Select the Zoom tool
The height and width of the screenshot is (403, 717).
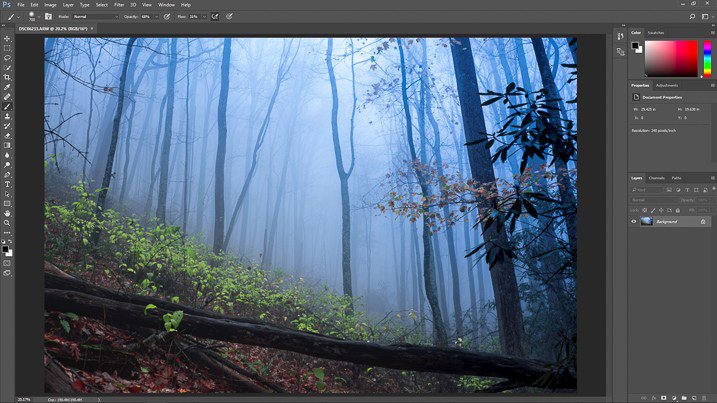pyautogui.click(x=7, y=223)
